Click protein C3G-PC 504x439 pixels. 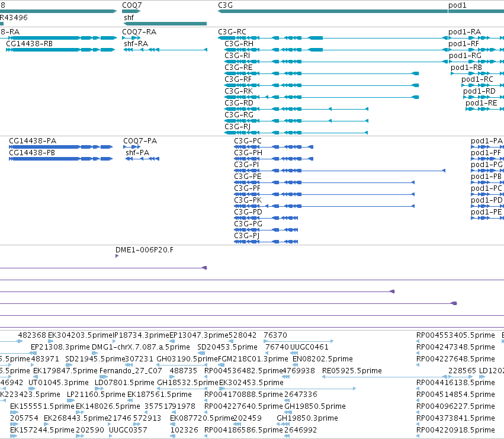(248, 141)
